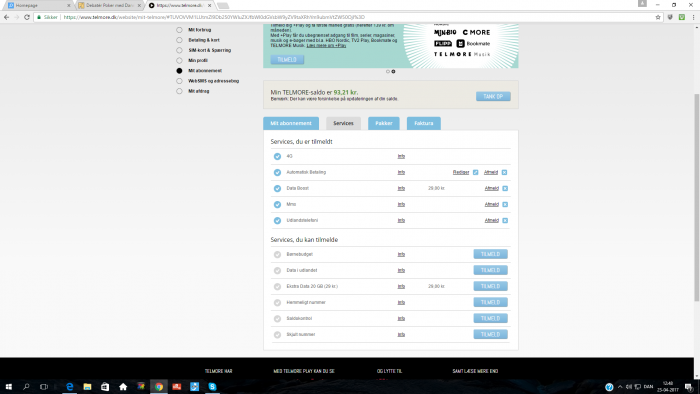
Task: Open the taskbar search magnifier
Action: [26, 386]
